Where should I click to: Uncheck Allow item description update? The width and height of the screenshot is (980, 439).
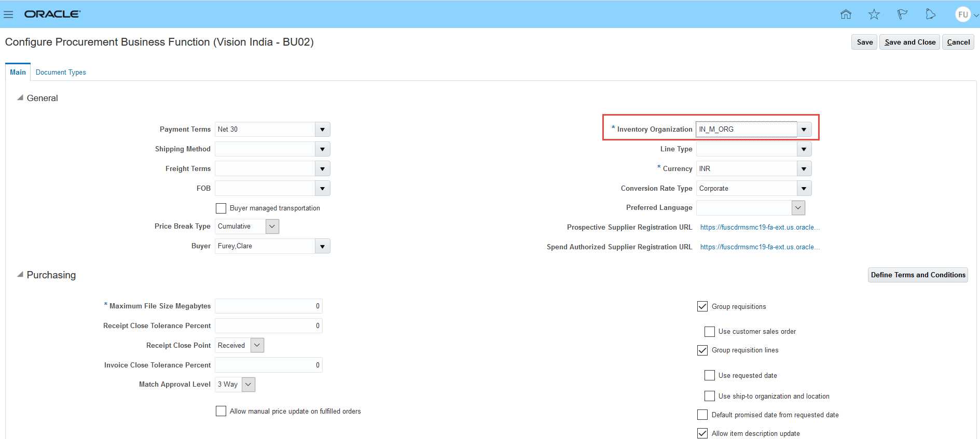tap(702, 433)
